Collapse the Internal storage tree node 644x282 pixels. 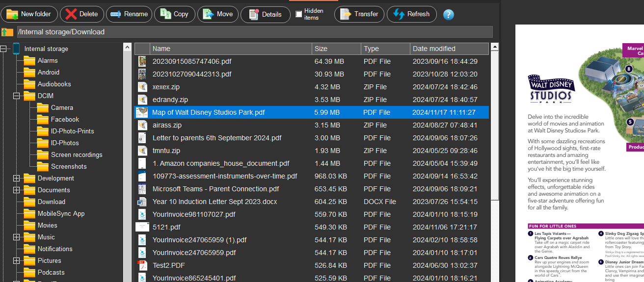pos(3,49)
